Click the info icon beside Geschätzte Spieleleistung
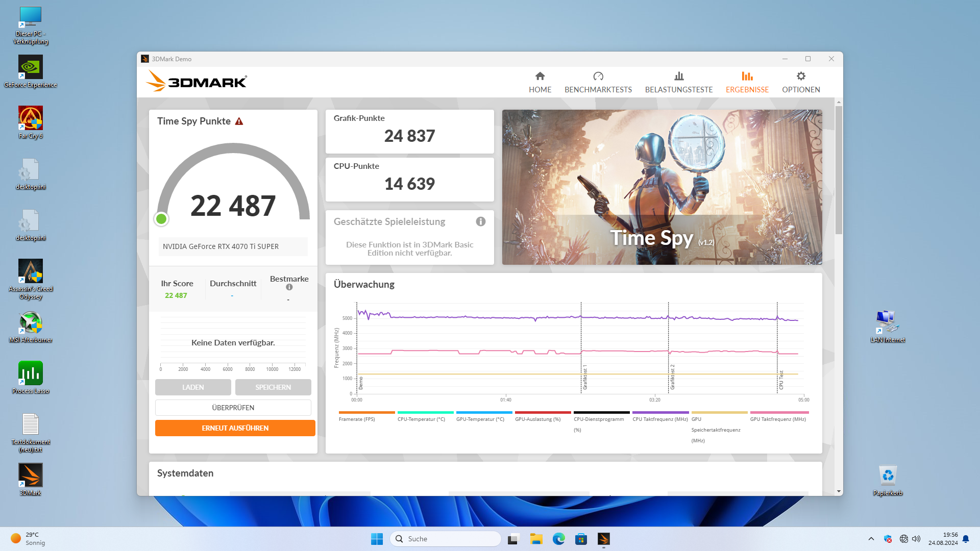Viewport: 980px width, 551px height. coord(480,221)
